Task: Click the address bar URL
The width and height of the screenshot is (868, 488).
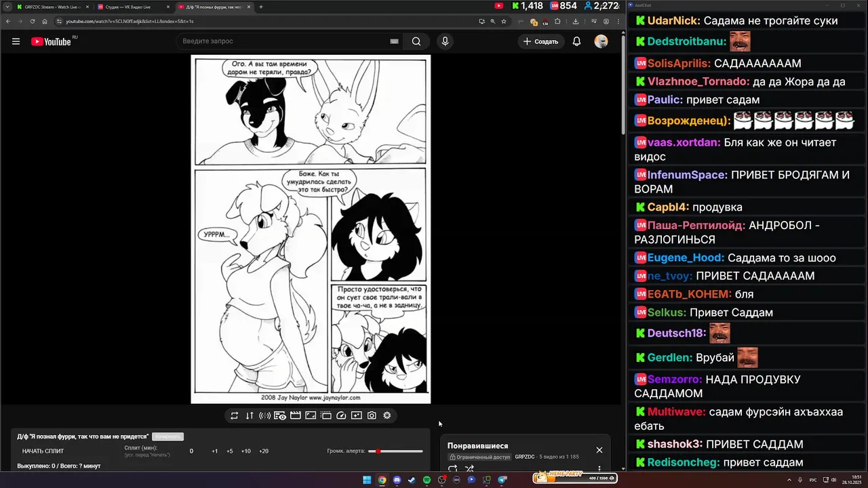Action: pos(130,21)
